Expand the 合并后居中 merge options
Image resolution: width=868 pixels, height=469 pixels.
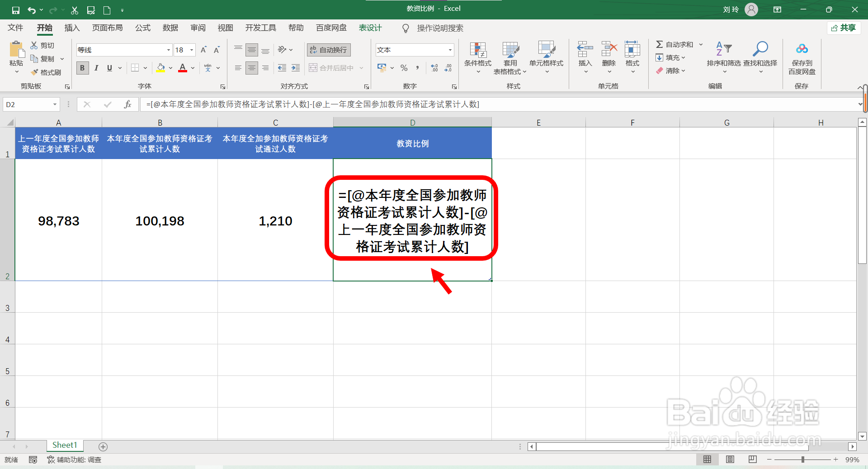coord(360,68)
